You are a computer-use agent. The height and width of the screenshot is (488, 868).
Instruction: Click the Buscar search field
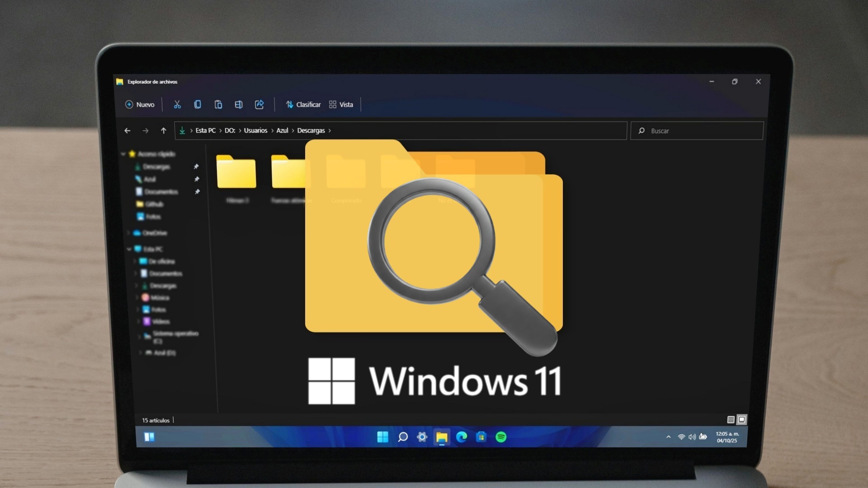tap(697, 131)
